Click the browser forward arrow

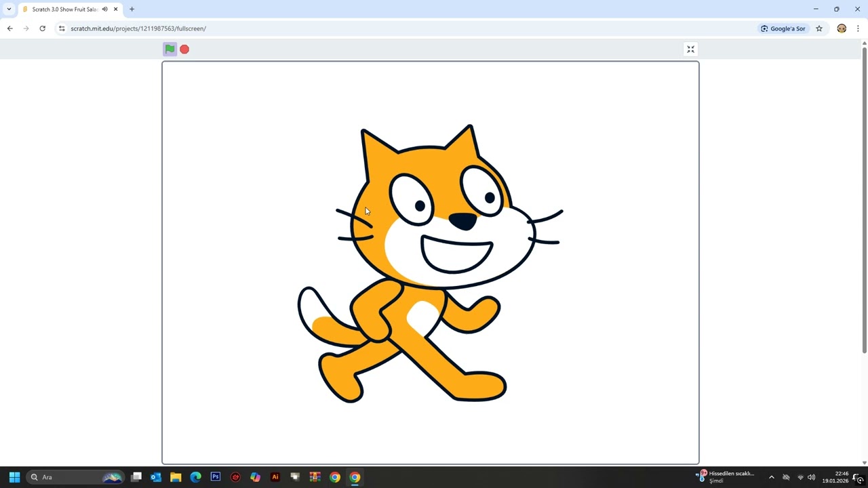pos(26,28)
